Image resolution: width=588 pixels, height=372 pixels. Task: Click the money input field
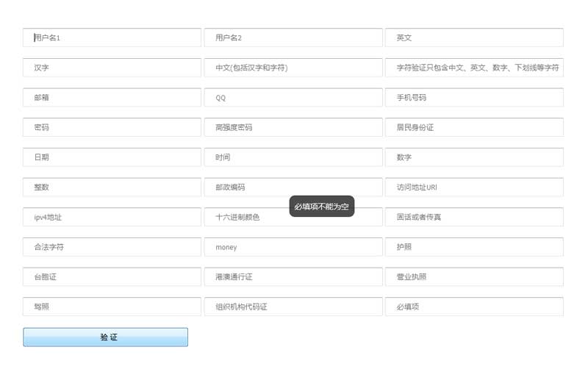pos(293,247)
